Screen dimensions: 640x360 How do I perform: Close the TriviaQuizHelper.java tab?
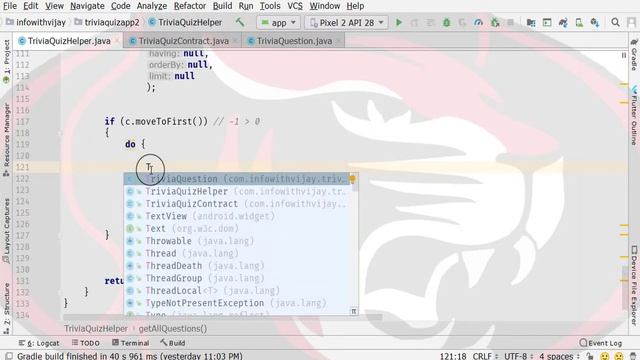coord(117,41)
